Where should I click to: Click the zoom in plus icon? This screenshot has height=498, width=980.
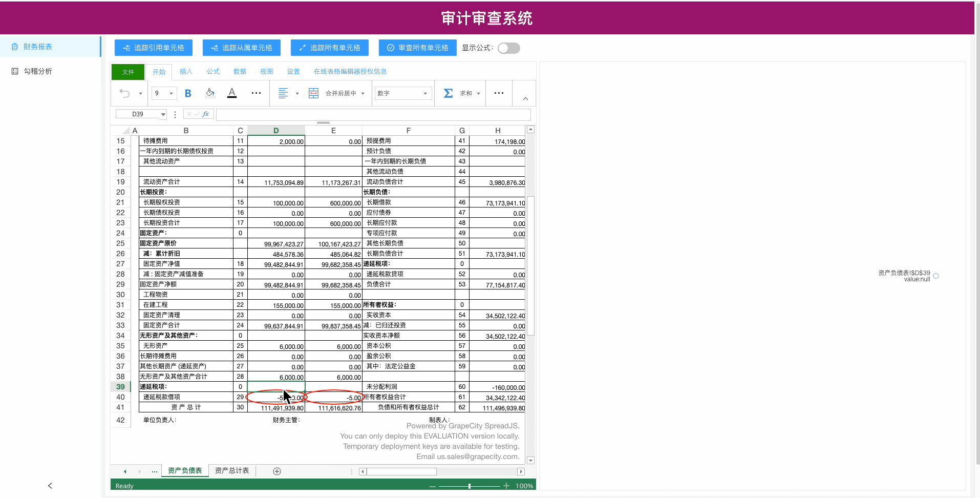[506, 486]
